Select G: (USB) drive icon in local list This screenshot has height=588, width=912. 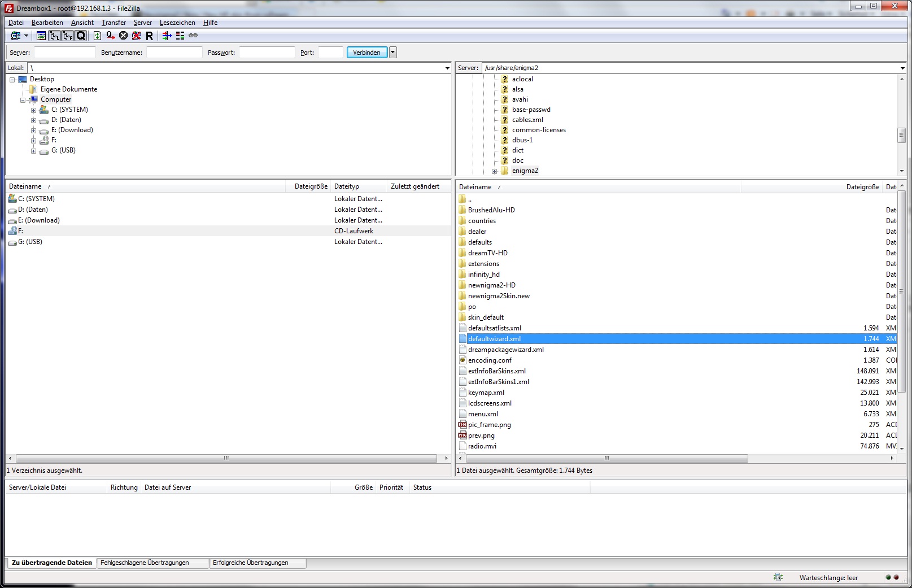tap(12, 242)
